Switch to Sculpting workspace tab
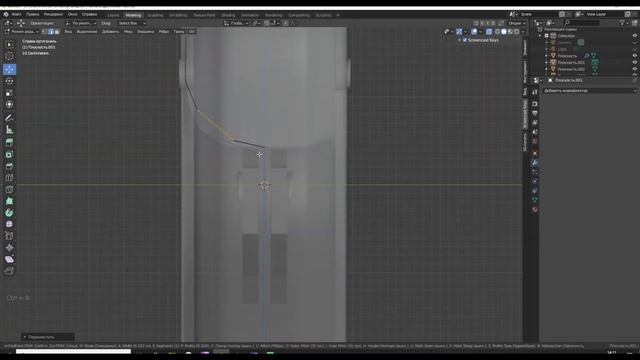640x360 pixels. [155, 15]
